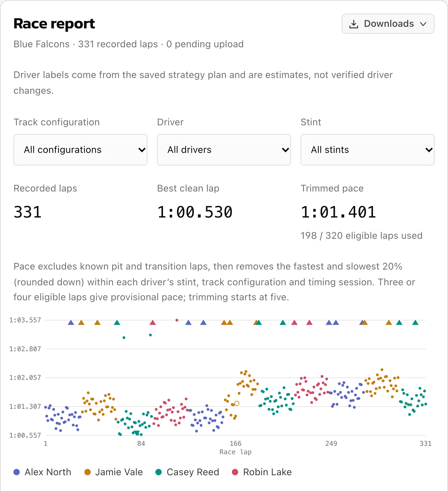
Task: Click the inverted teal best-lap triangle
Action: [x=137, y=433]
